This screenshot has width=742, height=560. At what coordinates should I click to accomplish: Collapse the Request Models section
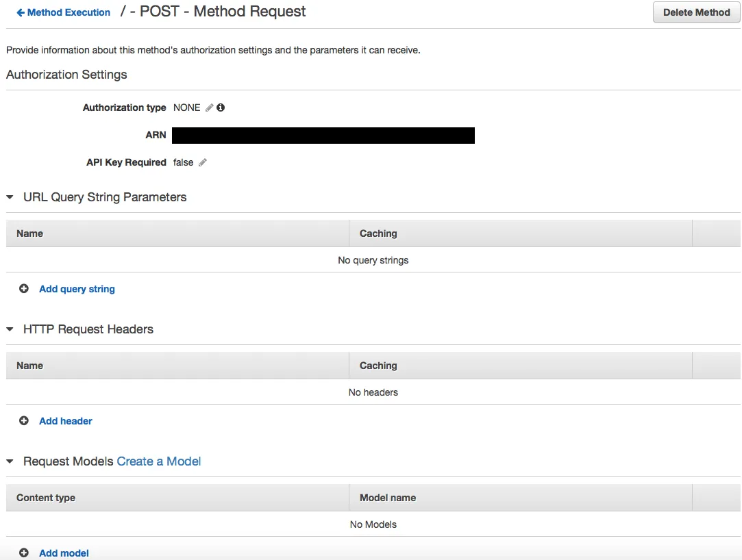pyautogui.click(x=10, y=461)
